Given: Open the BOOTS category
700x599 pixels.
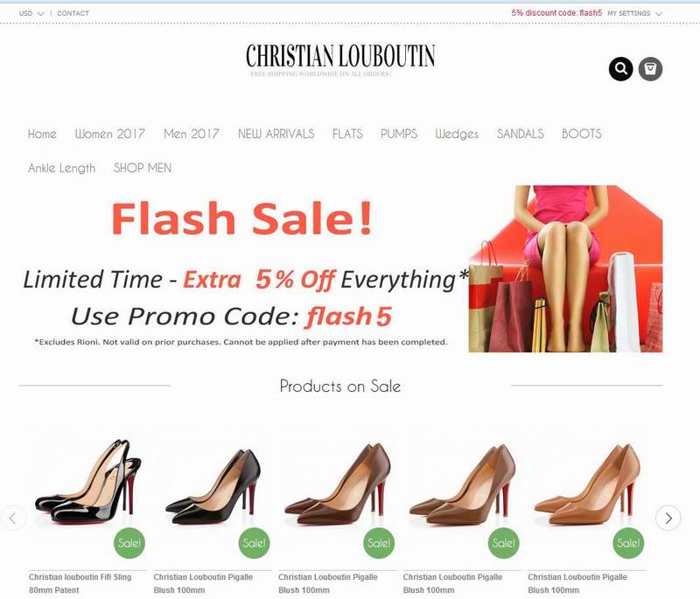Looking at the screenshot, I should (582, 134).
